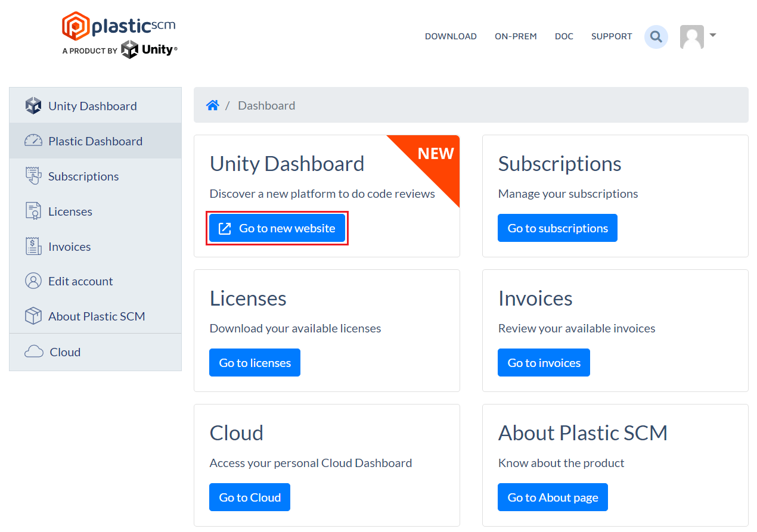Click the Cloud icon in sidebar
This screenshot has height=532, width=757.
34,352
